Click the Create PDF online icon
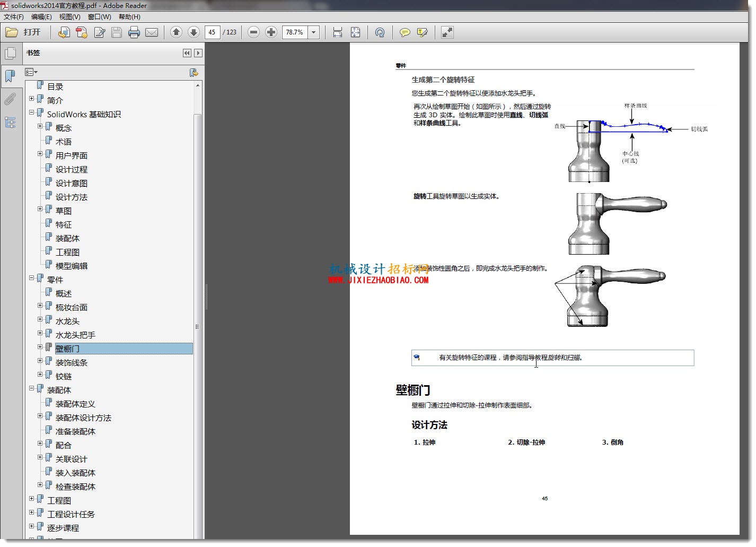 82,32
